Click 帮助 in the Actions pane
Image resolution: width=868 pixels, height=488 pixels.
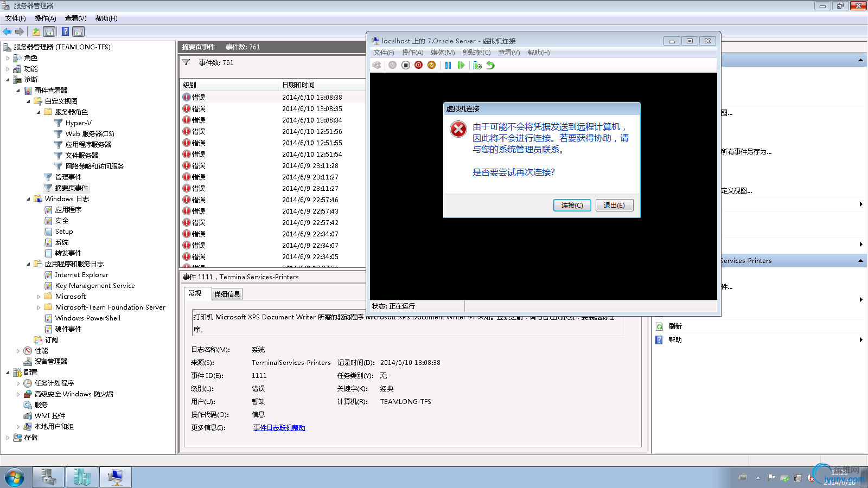pyautogui.click(x=675, y=340)
